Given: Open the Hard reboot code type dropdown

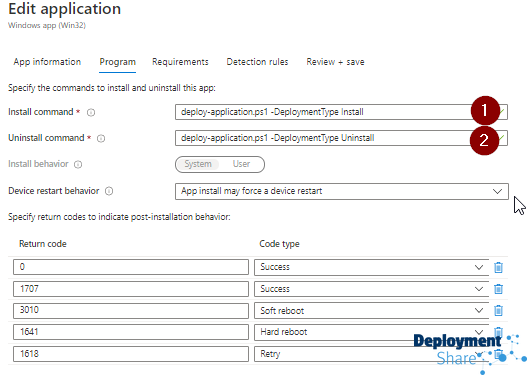Looking at the screenshot, I should pos(371,332).
